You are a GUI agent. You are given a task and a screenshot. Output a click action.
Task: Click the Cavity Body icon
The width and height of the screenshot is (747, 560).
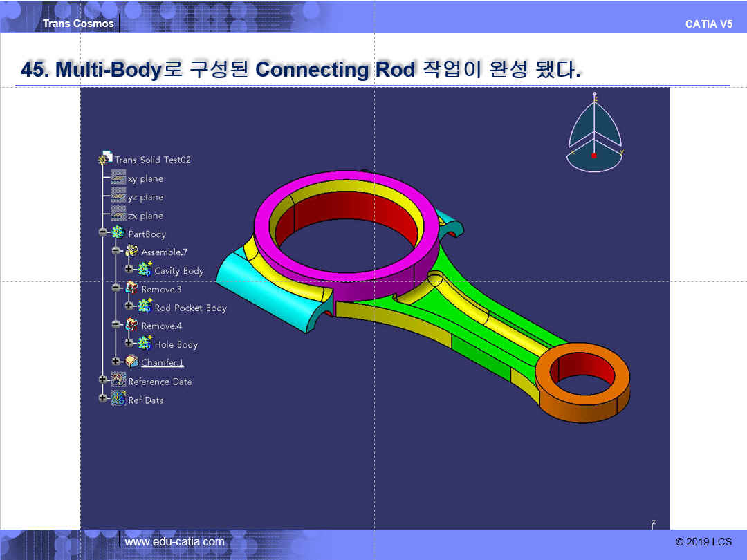[x=145, y=270]
